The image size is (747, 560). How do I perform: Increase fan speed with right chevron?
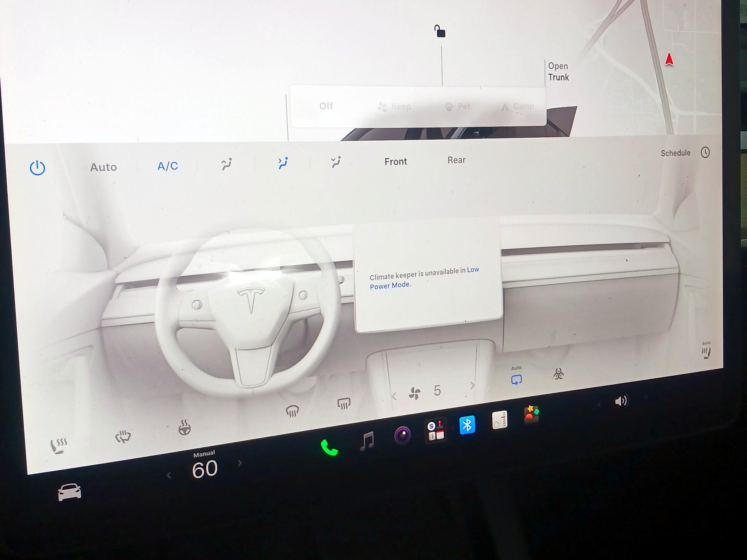tap(472, 385)
